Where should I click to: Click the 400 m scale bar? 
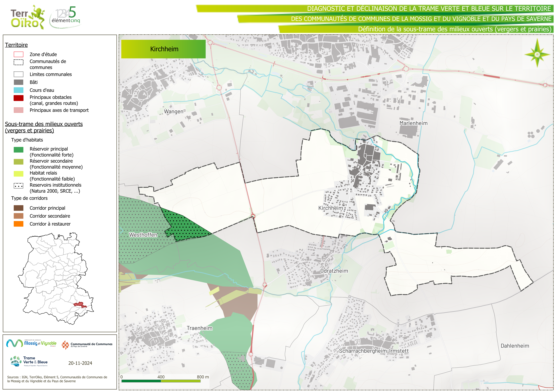(x=161, y=381)
